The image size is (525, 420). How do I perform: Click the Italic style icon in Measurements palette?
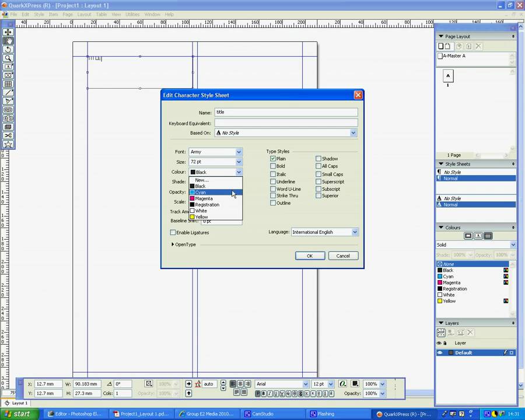click(270, 394)
